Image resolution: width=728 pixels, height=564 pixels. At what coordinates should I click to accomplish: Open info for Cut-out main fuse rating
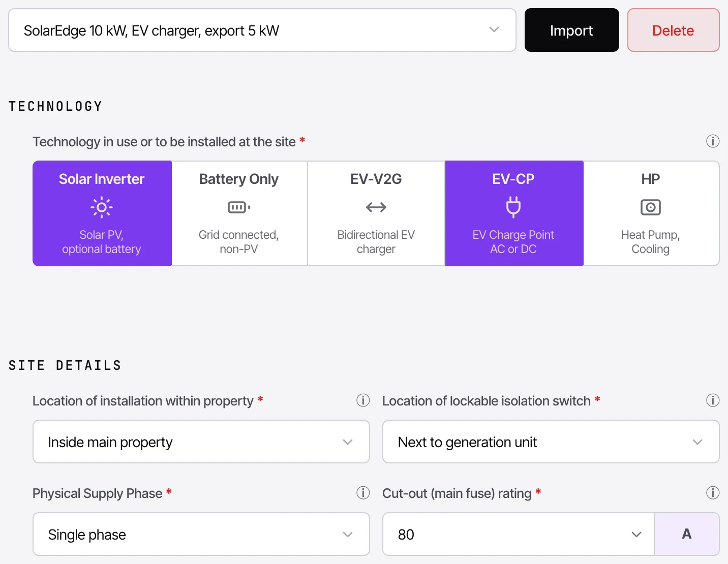713,493
